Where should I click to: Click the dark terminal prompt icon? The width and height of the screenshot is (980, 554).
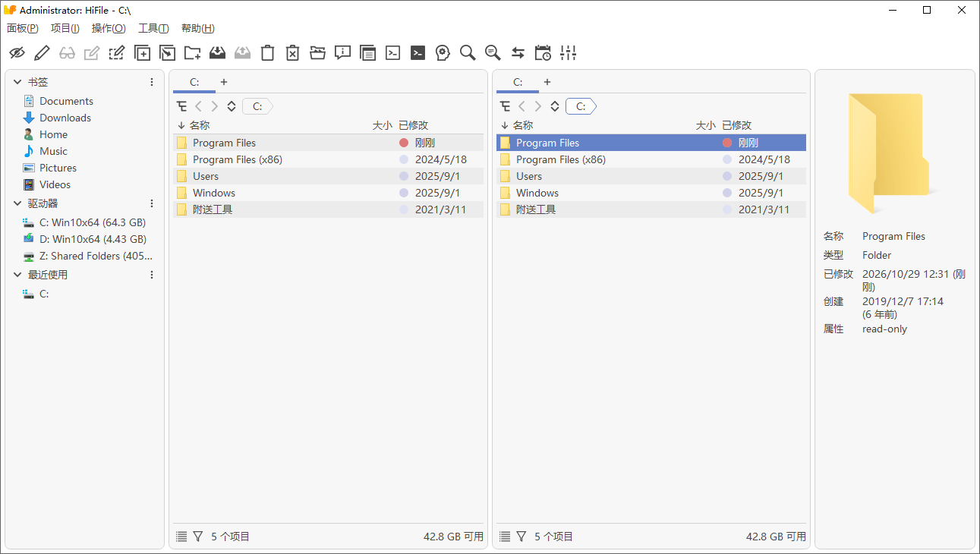click(x=418, y=52)
